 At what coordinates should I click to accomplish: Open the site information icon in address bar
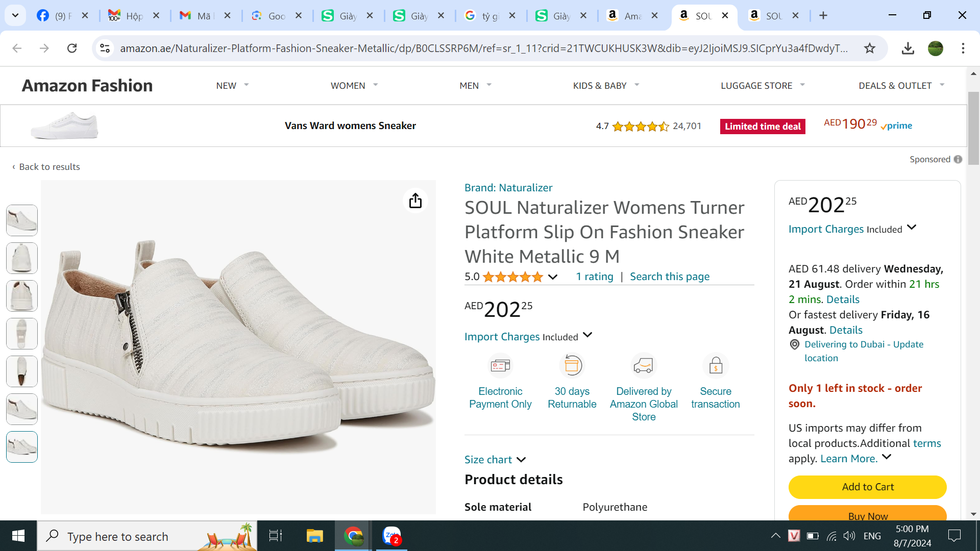tap(105, 48)
